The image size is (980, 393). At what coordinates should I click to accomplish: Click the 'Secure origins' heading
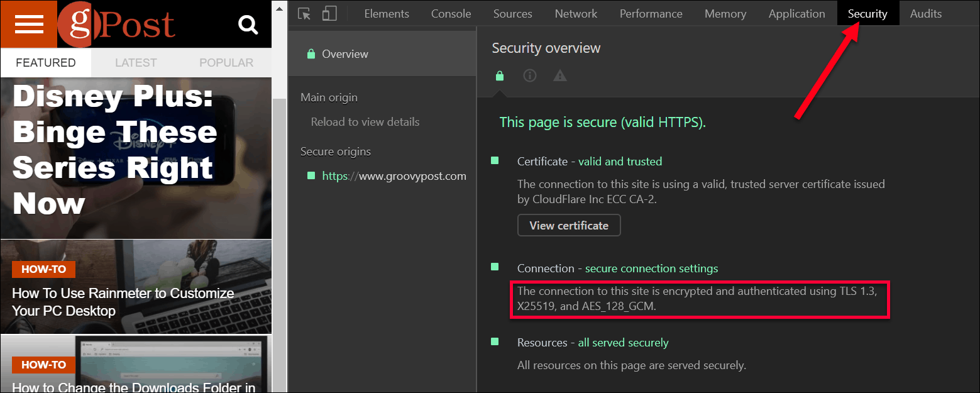[336, 152]
